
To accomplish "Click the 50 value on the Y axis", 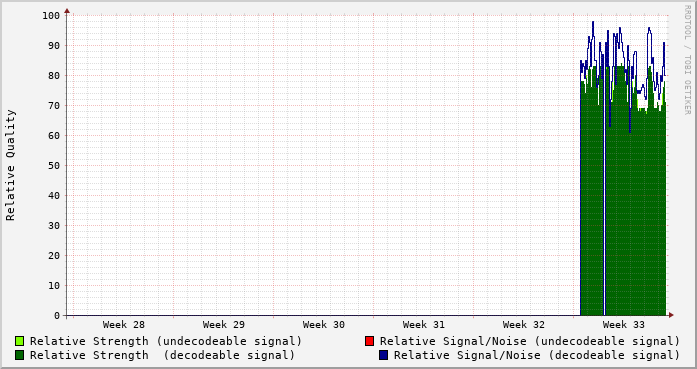I will pos(54,165).
